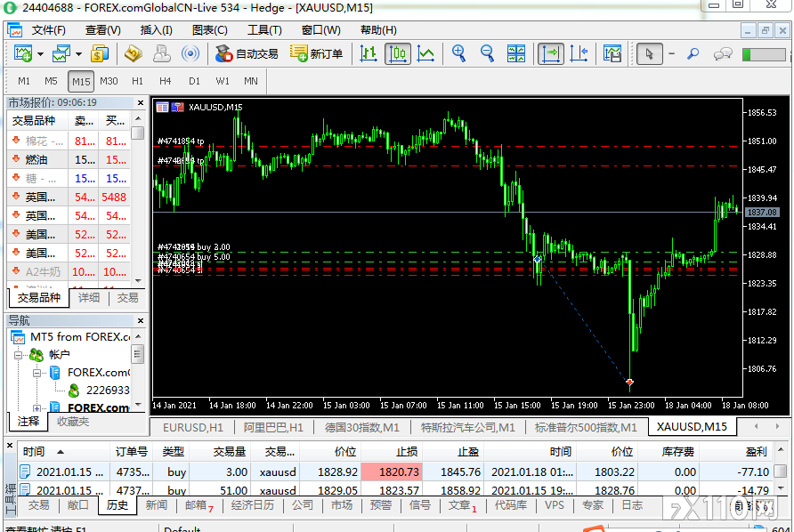Click the save chart template icon
Screen dimensions: 794x532
pyautogui.click(x=612, y=53)
